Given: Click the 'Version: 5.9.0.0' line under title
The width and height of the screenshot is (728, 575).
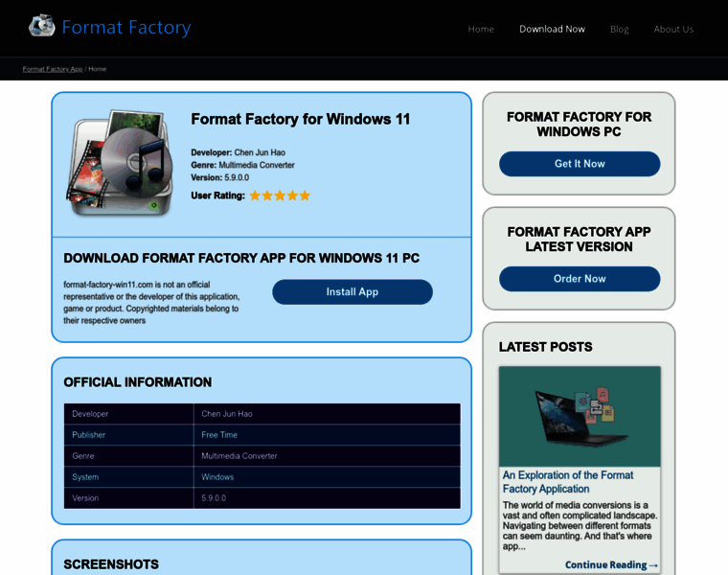Looking at the screenshot, I should tap(220, 177).
